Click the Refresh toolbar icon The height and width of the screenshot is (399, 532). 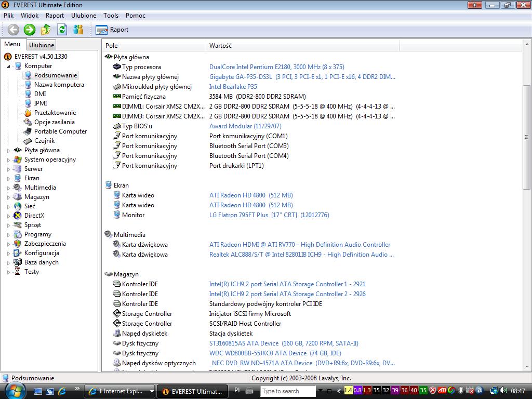(62, 30)
